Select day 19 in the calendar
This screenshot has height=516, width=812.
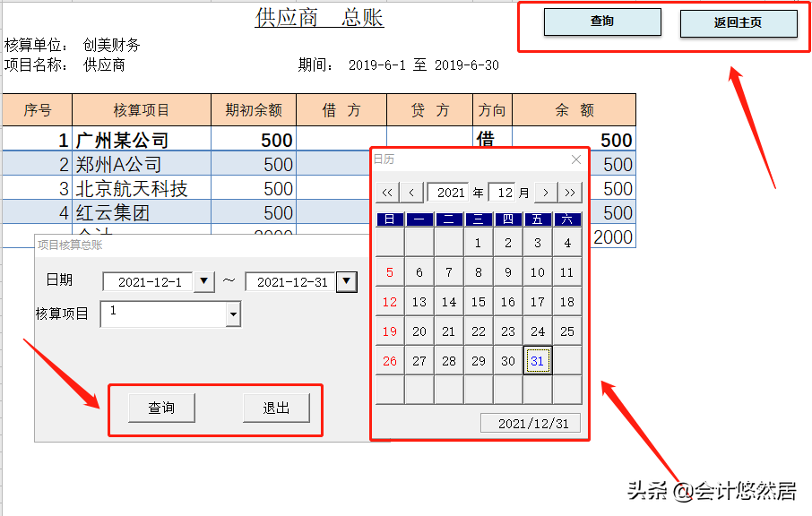tap(390, 331)
